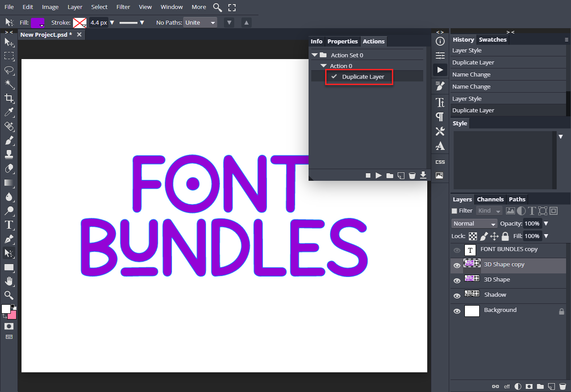
Task: Open the Layer menu
Action: coord(75,7)
